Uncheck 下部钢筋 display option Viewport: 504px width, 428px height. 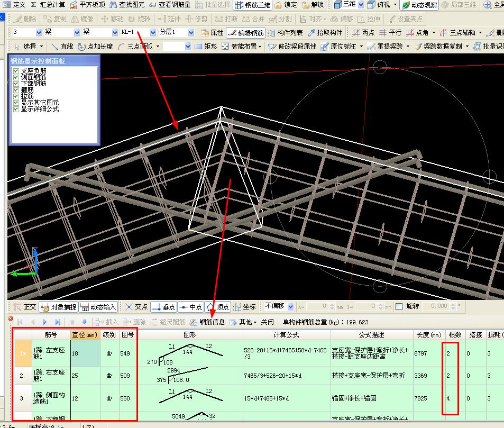16,83
